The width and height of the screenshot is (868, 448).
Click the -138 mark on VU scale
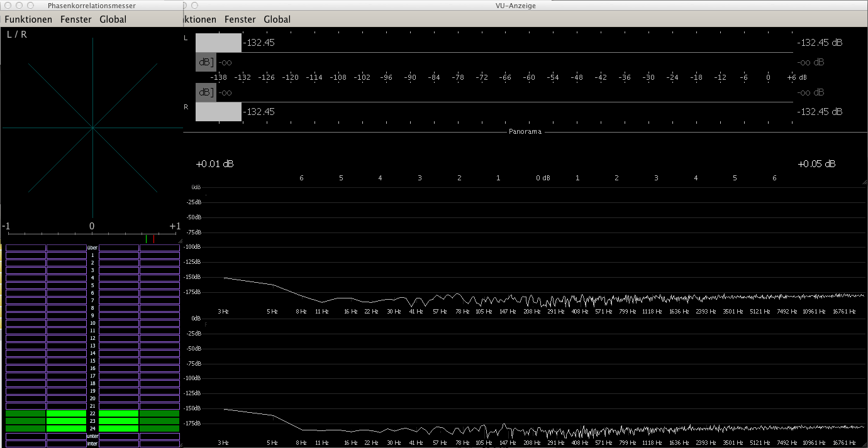[x=218, y=77]
